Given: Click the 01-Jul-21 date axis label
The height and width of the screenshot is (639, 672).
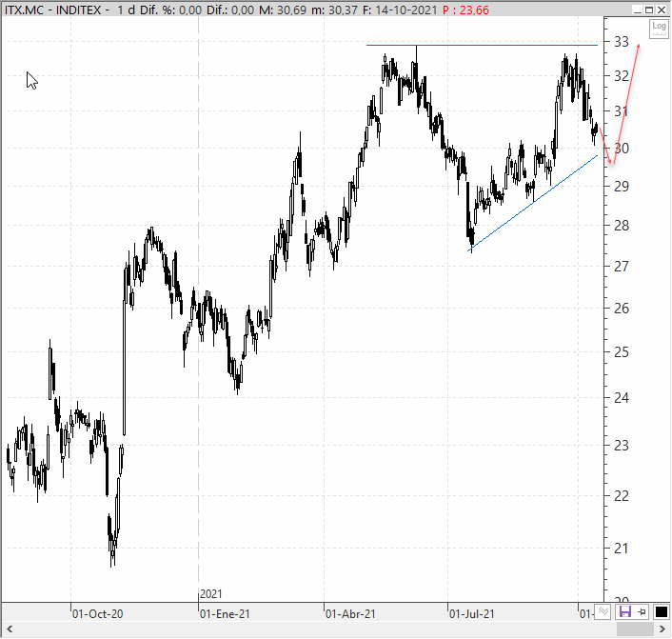Looking at the screenshot, I should 471,614.
